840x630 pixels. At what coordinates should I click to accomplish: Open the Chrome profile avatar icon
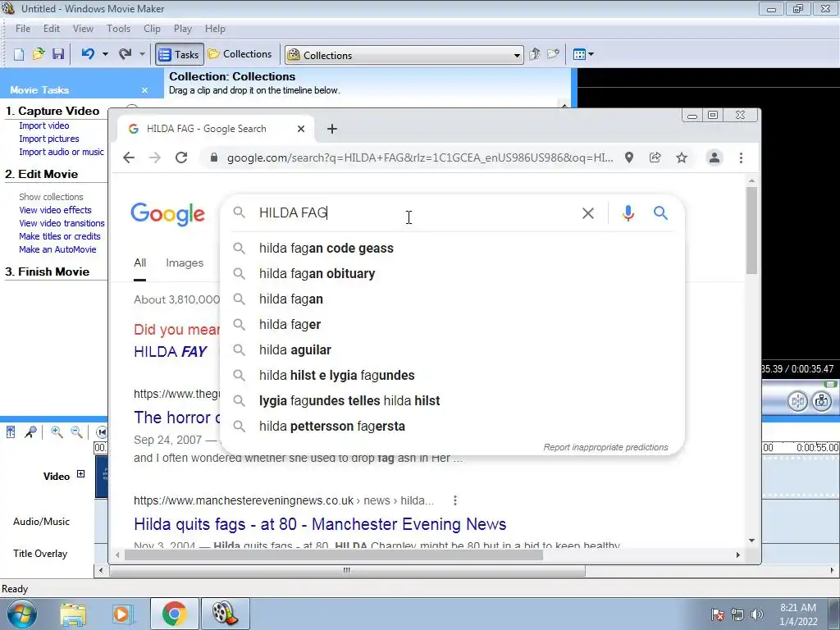pyautogui.click(x=714, y=157)
